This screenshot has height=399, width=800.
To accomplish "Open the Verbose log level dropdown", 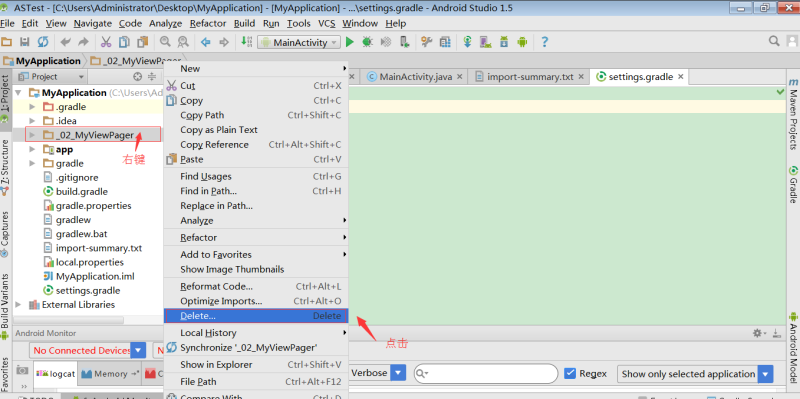I will [378, 373].
